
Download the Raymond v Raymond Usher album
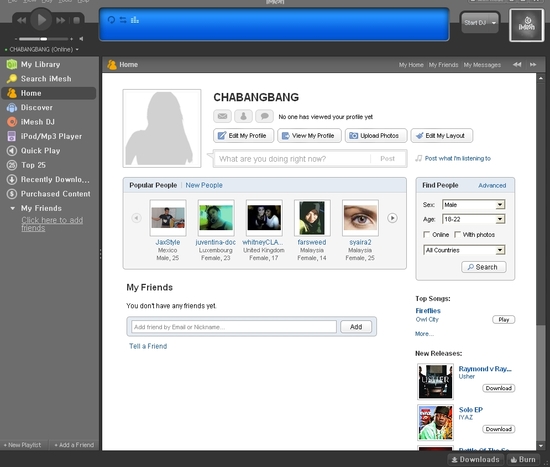(x=498, y=388)
